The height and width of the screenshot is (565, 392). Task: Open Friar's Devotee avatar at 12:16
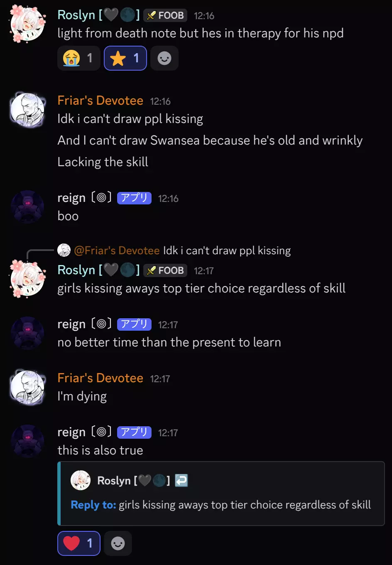(x=28, y=110)
